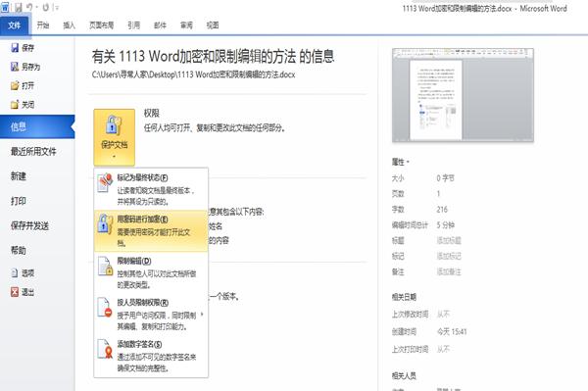Choose 用密码进行加密(E) menu entry
The width and height of the screenshot is (588, 391).
coord(151,230)
